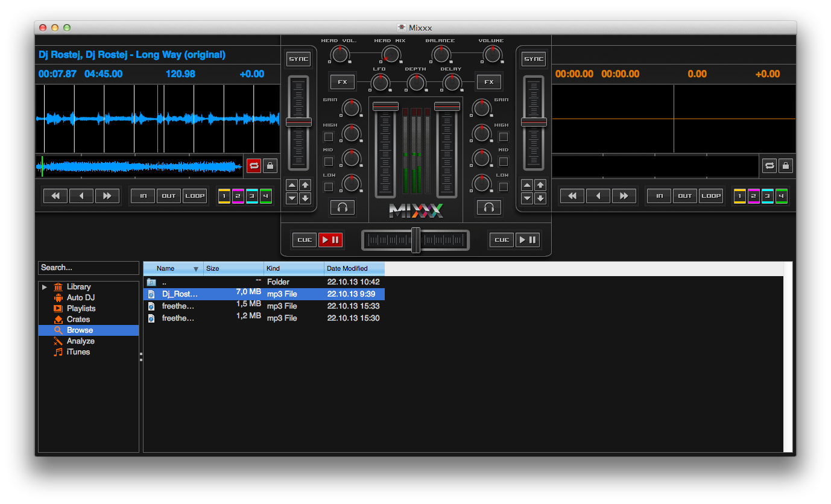Click the Name column sort arrow
This screenshot has height=504, width=831.
coord(195,269)
